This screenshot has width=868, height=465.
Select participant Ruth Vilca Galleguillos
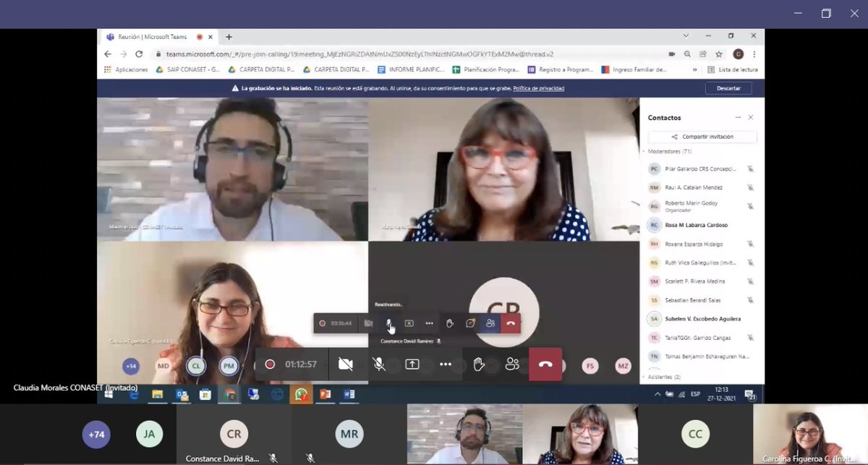(701, 263)
